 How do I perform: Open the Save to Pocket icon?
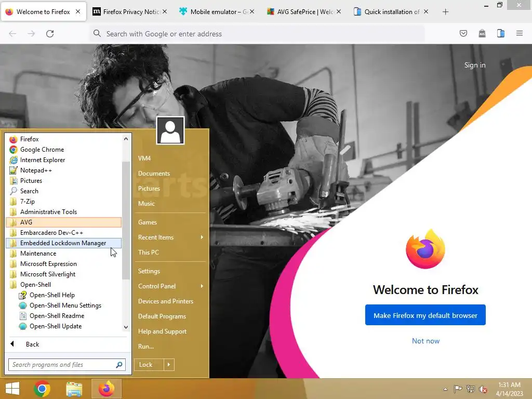(463, 33)
